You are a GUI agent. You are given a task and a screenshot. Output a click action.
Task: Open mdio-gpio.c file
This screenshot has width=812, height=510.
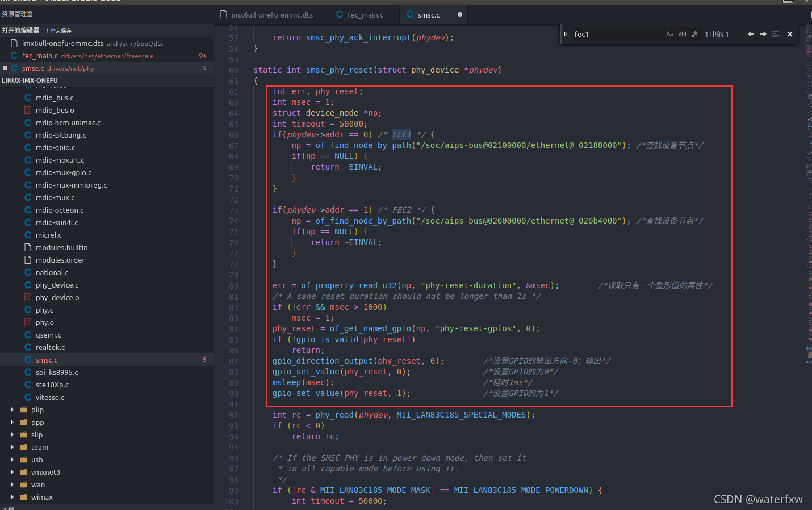pos(107,147)
